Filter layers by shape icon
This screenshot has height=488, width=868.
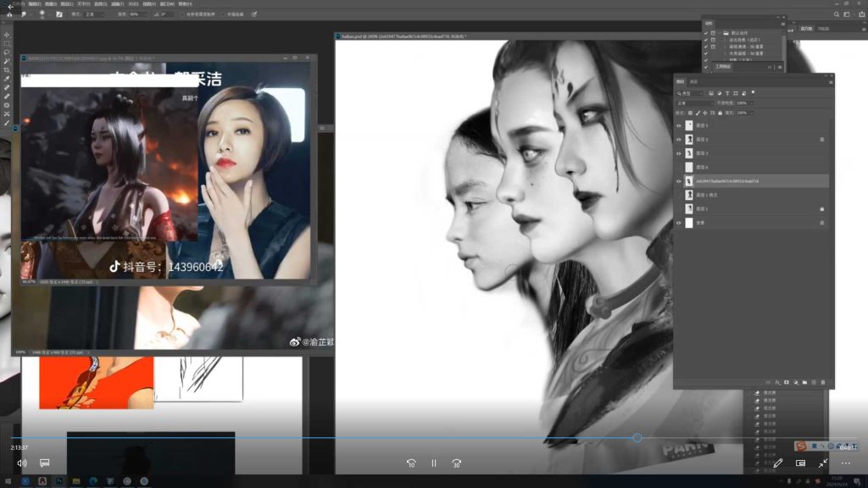[736, 93]
